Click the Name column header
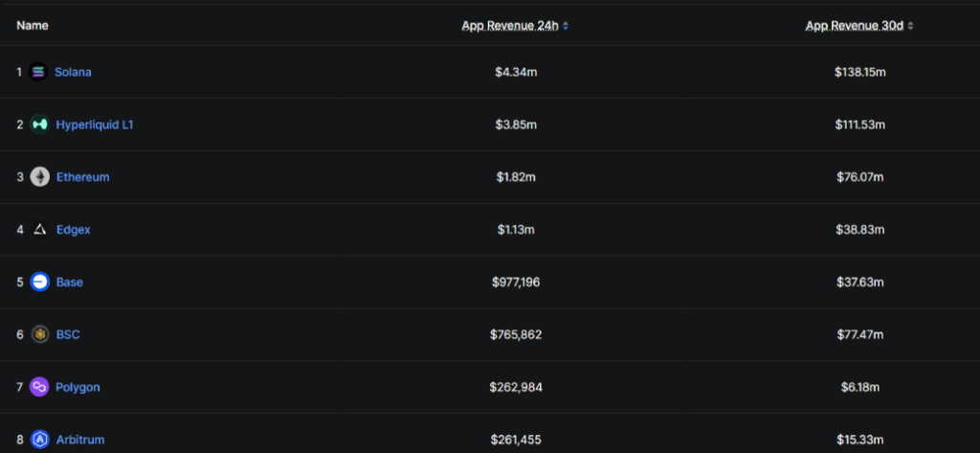The width and height of the screenshot is (980, 453). 33,26
